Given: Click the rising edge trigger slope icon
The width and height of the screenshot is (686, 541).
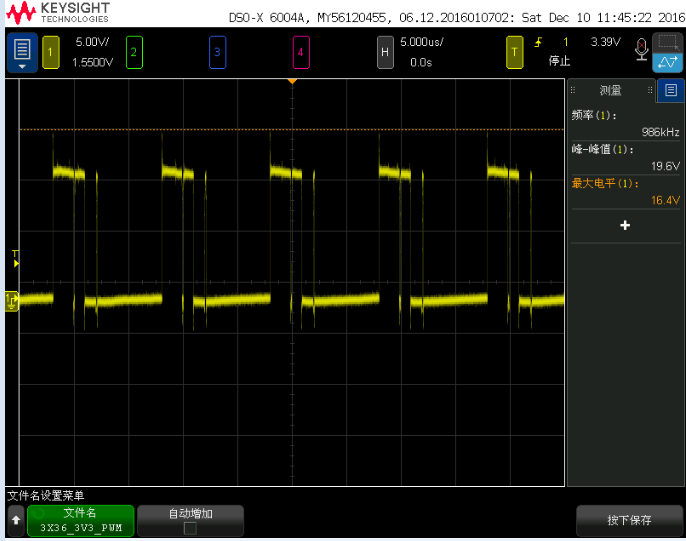Looking at the screenshot, I should click(538, 42).
